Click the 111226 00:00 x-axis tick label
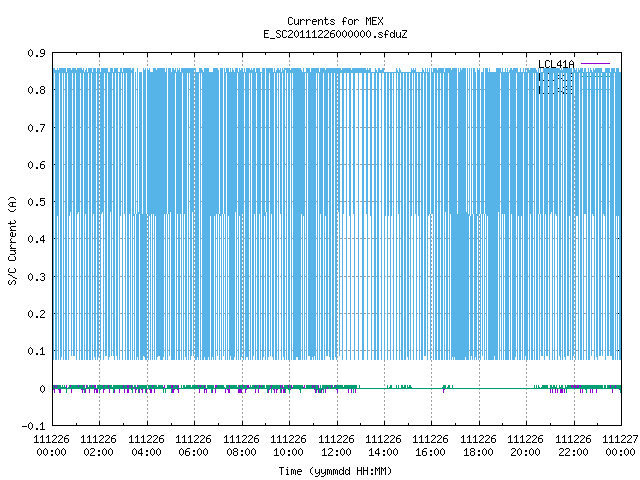This screenshot has height=480, width=640. [51, 445]
